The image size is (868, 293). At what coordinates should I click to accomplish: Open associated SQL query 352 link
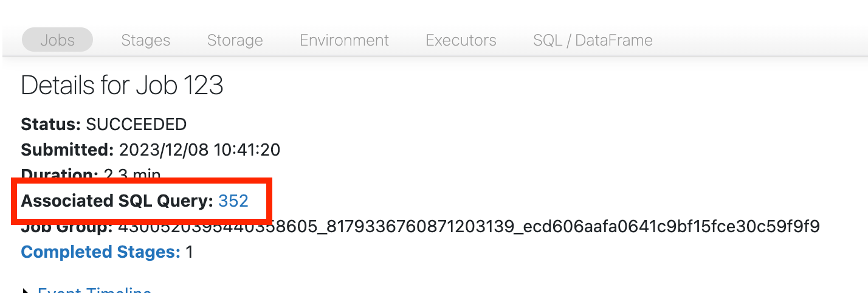click(x=233, y=201)
